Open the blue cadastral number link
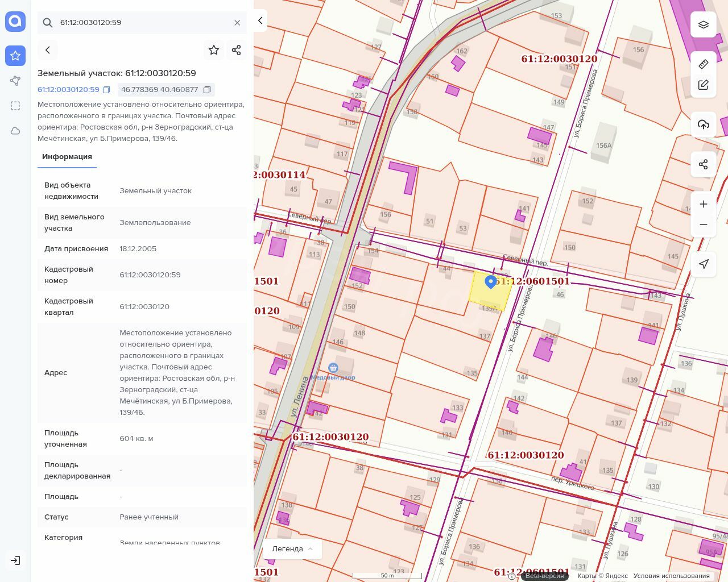The height and width of the screenshot is (582, 728). 68,90
